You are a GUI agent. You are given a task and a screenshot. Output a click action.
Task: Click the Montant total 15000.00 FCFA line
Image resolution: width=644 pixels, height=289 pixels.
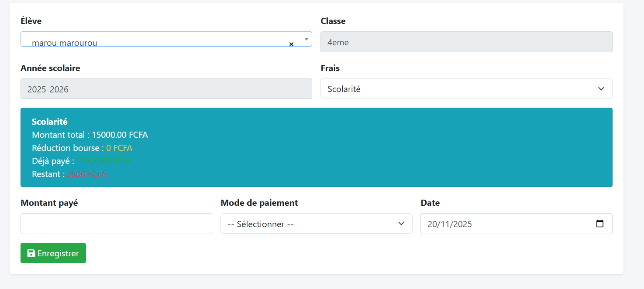pos(90,135)
